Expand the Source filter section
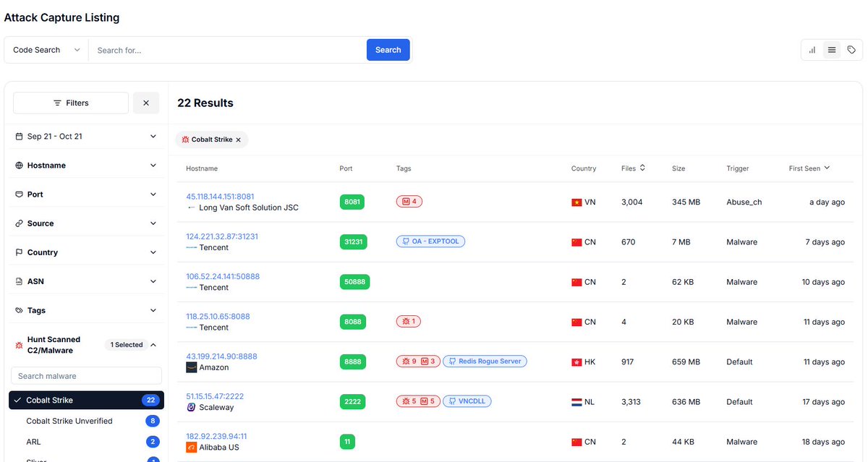This screenshot has width=868, height=462. [86, 223]
